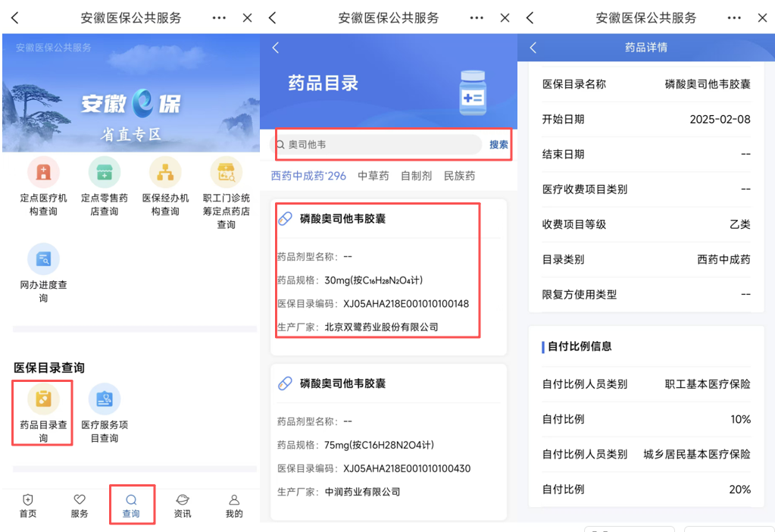Open 职工门诊统筹定点药店查询 icon
The width and height of the screenshot is (775, 532).
(226, 173)
